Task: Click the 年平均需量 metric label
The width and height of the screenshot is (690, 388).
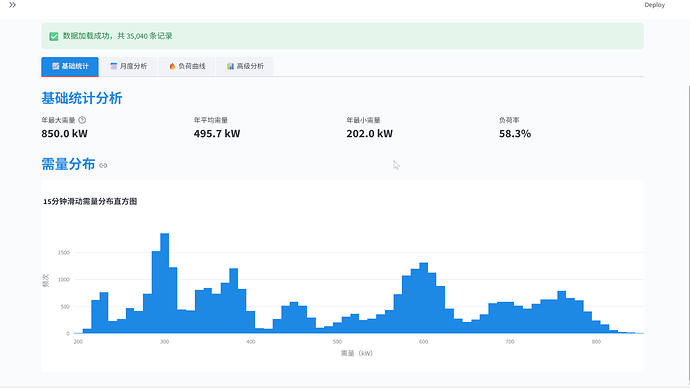Action: point(211,120)
